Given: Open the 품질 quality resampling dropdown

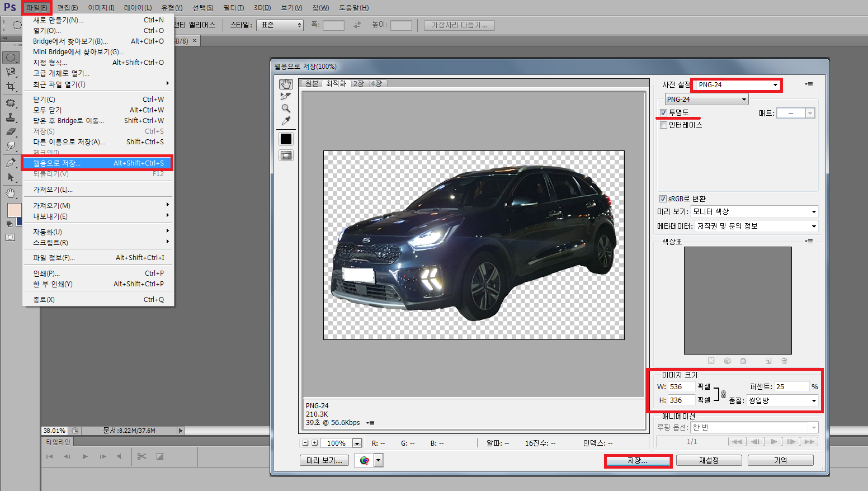Looking at the screenshot, I should coord(782,400).
